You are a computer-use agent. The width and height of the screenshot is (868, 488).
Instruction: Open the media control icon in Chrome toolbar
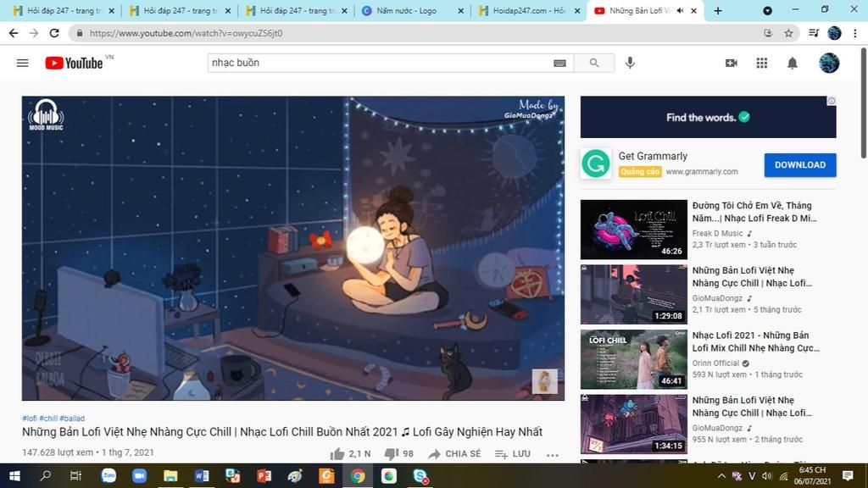coord(813,33)
